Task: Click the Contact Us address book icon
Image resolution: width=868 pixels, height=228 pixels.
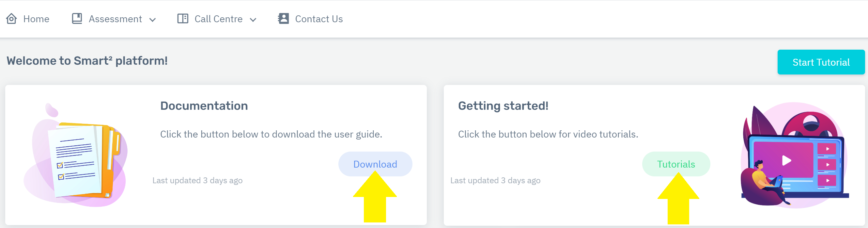Action: [283, 19]
